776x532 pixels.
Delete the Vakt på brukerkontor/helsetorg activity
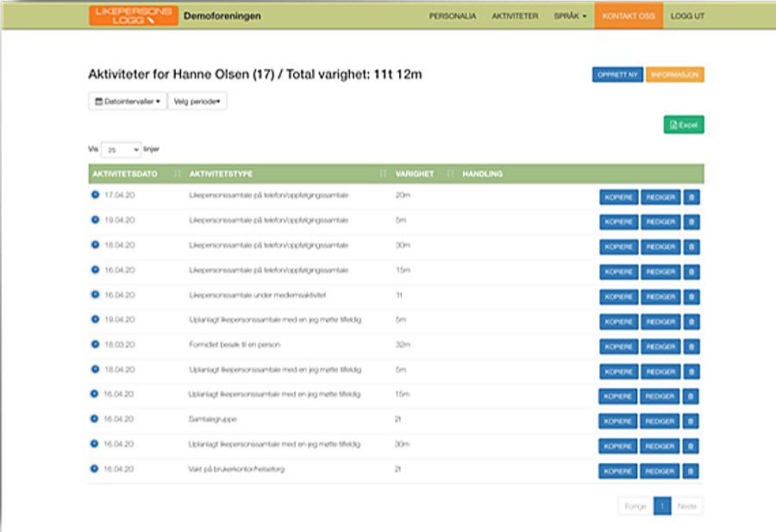tap(691, 471)
